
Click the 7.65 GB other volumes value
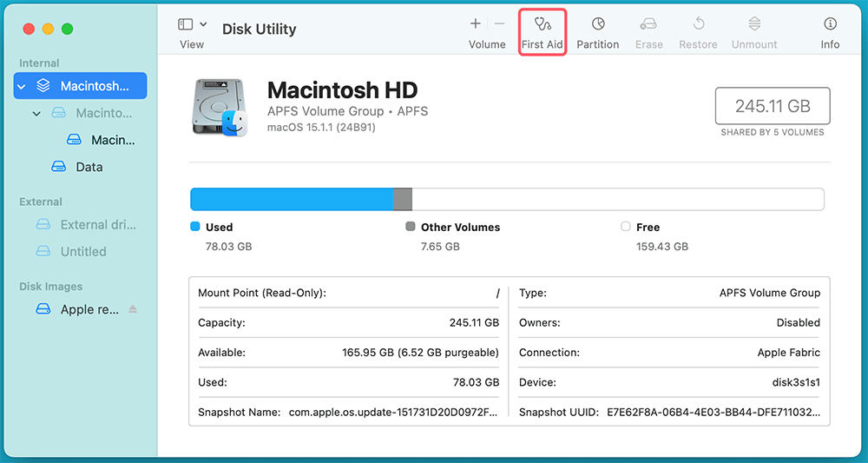pos(440,247)
